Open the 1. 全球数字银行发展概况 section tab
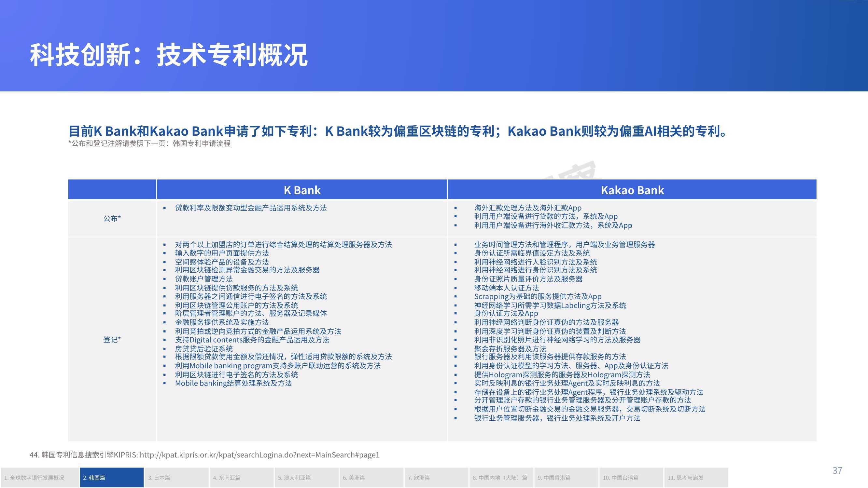Screen dimensions: 868x488 click(40, 478)
